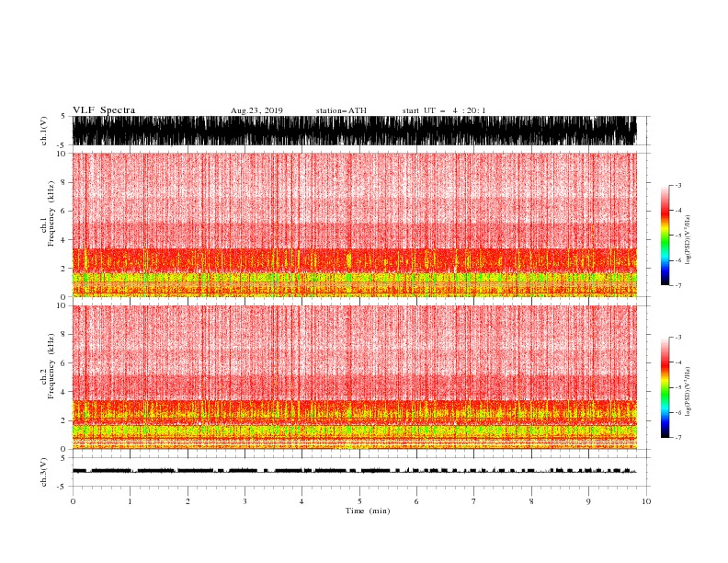Click the "ch.3(V)" vertical axis label
The image size is (728, 563).
tap(44, 473)
